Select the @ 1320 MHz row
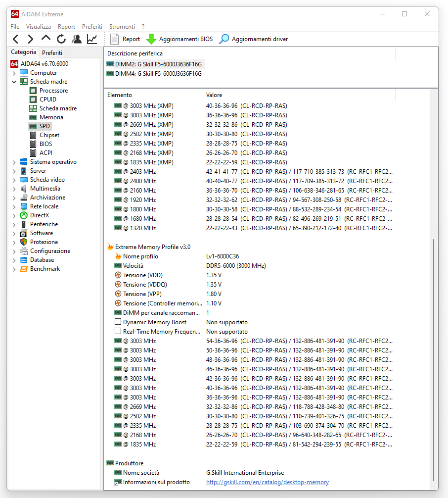The width and height of the screenshot is (448, 498). 251,228
